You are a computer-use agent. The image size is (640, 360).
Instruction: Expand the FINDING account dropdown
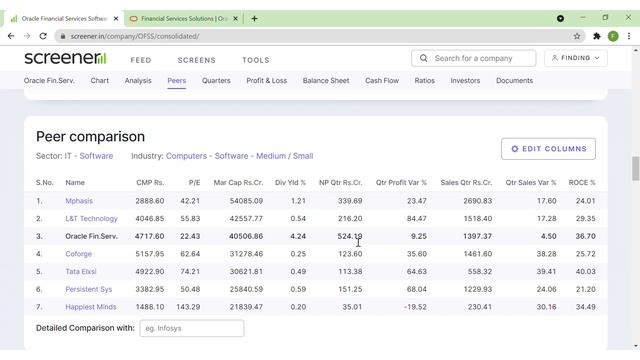click(576, 58)
